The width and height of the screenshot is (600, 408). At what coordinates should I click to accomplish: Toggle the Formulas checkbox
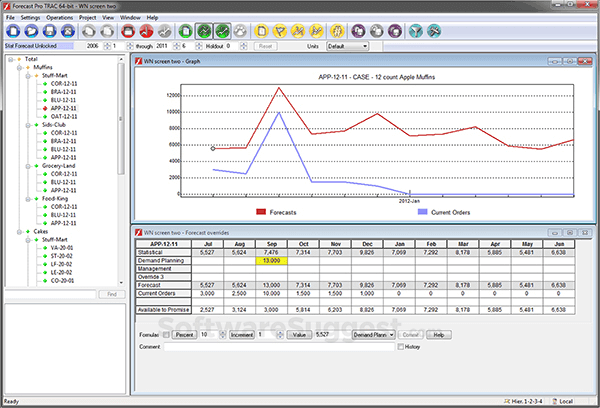click(x=166, y=337)
